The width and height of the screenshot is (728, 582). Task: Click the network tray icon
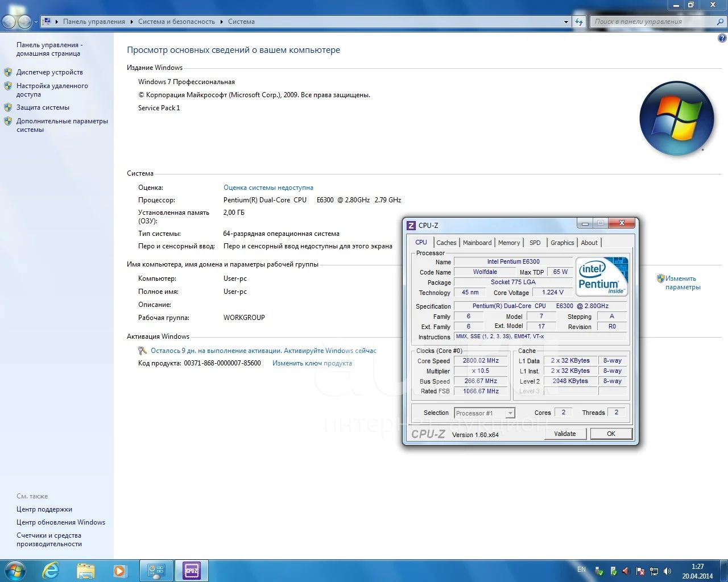coord(654,571)
